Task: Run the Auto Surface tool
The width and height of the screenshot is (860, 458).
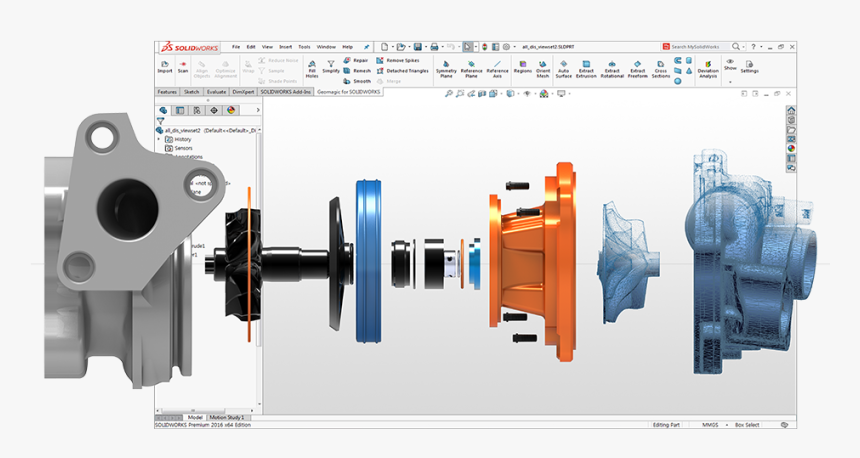Action: [563, 70]
